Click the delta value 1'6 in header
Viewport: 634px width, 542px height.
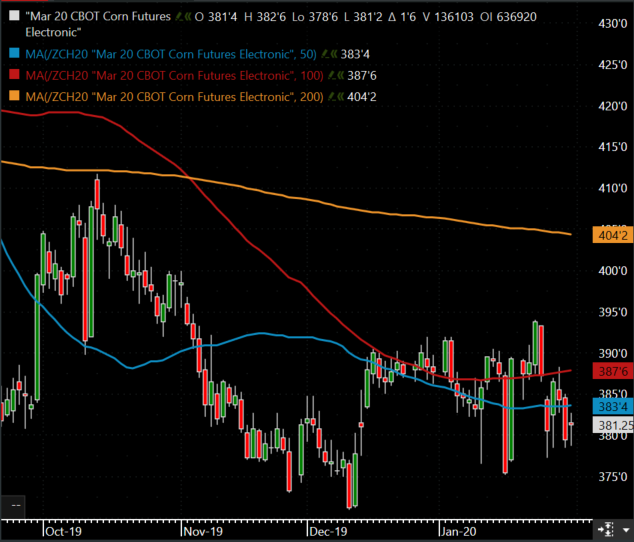[402, 17]
